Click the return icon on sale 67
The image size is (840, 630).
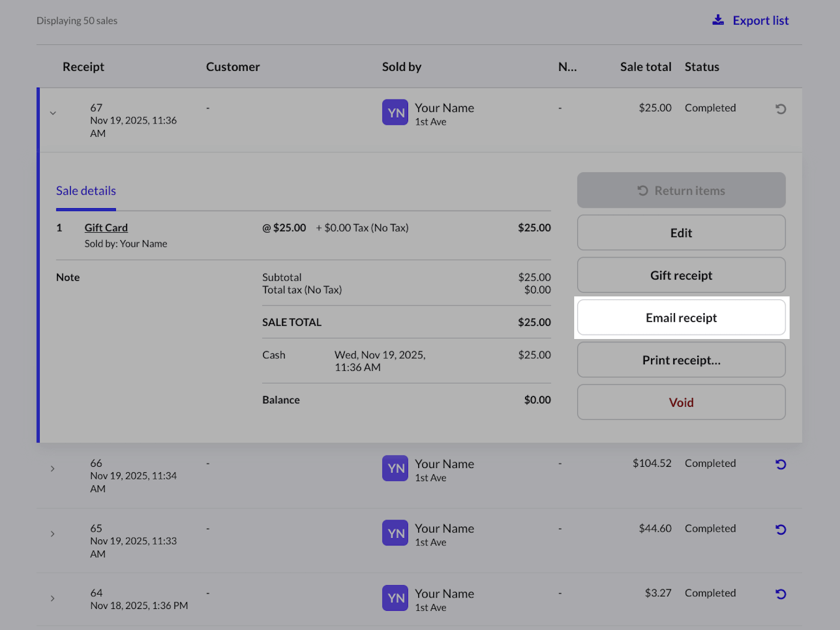[x=780, y=109]
